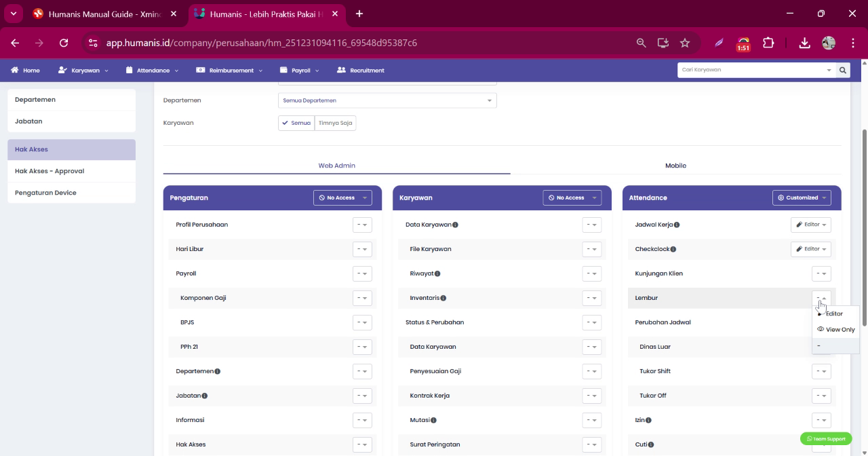This screenshot has width=868, height=456.
Task: Click the info icon next to Departemen permission
Action: (218, 371)
